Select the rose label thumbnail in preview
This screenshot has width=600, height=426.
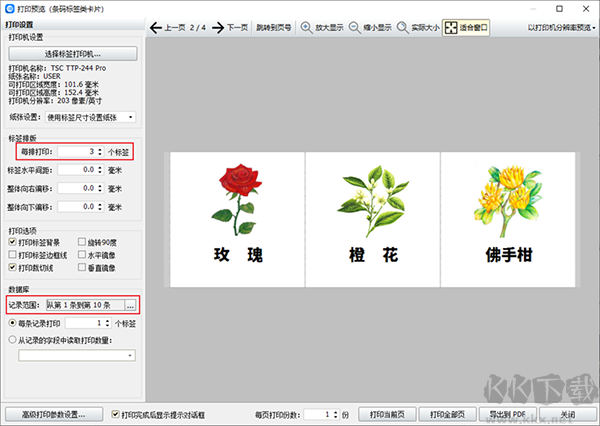point(237,219)
